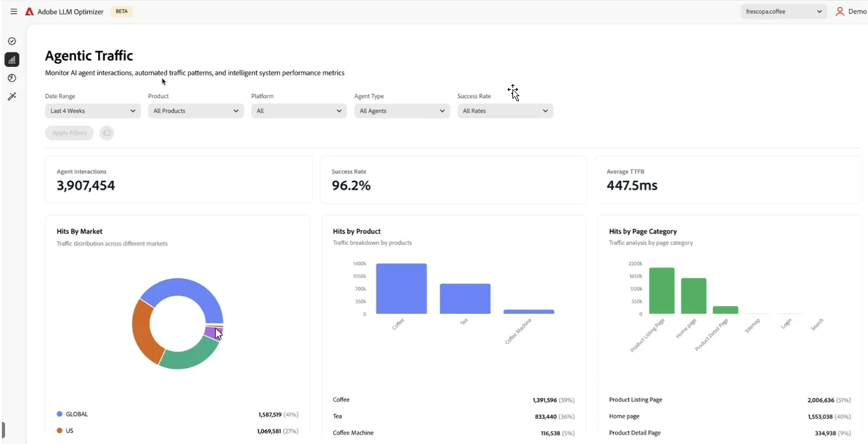Click the Coffee bar in chart
This screenshot has height=444, width=868.
401,289
